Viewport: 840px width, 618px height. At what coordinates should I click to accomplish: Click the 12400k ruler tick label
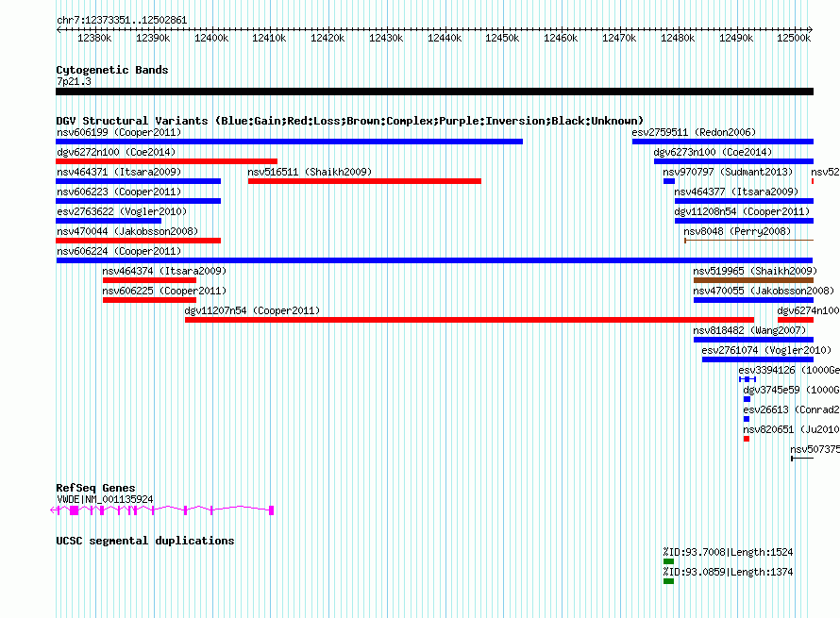(211, 38)
